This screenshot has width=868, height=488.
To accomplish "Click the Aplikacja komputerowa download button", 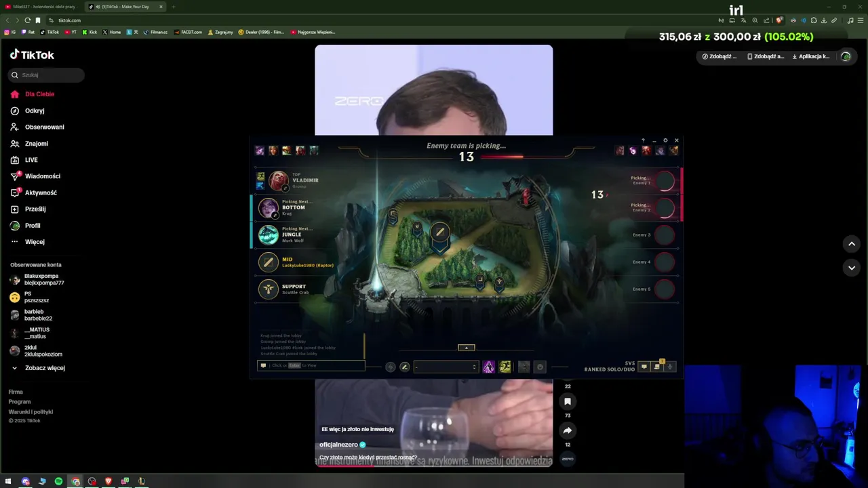I will pyautogui.click(x=810, y=56).
